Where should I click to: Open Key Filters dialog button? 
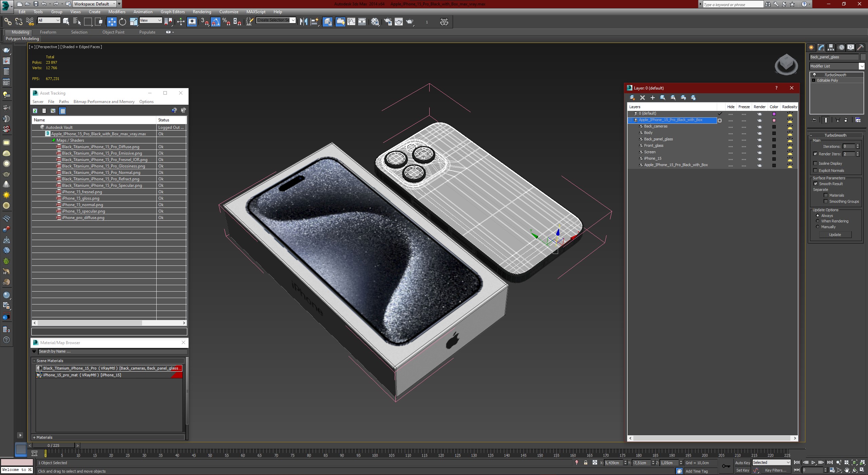pyautogui.click(x=775, y=470)
